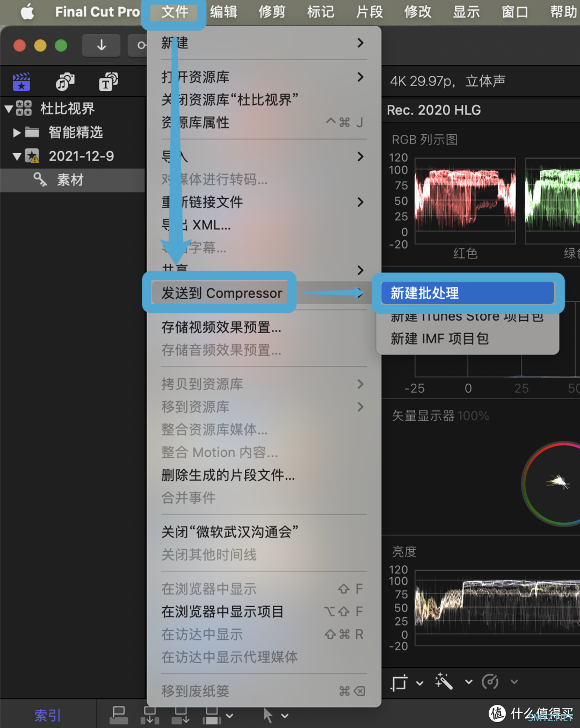Open the 窗口 menu
This screenshot has height=728, width=580.
[x=514, y=11]
